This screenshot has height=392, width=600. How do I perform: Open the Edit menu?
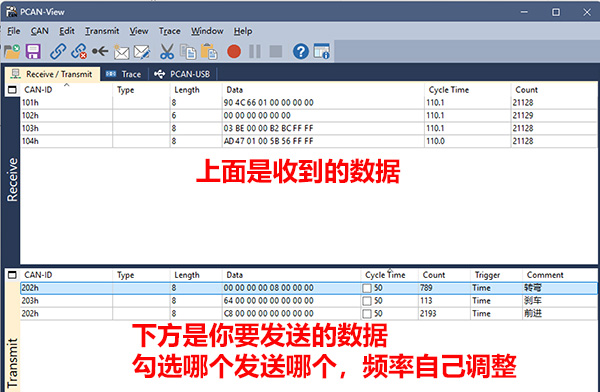tap(67, 31)
